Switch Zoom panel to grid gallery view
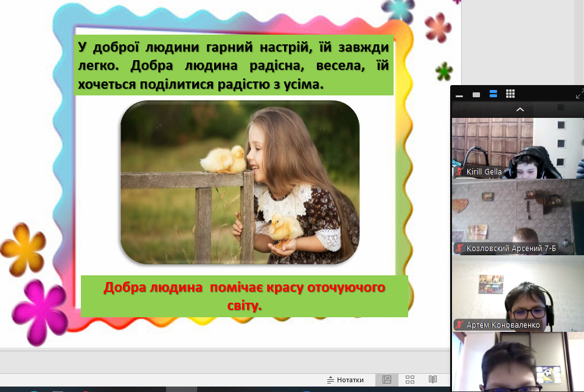This screenshot has width=584, height=392. (x=510, y=94)
